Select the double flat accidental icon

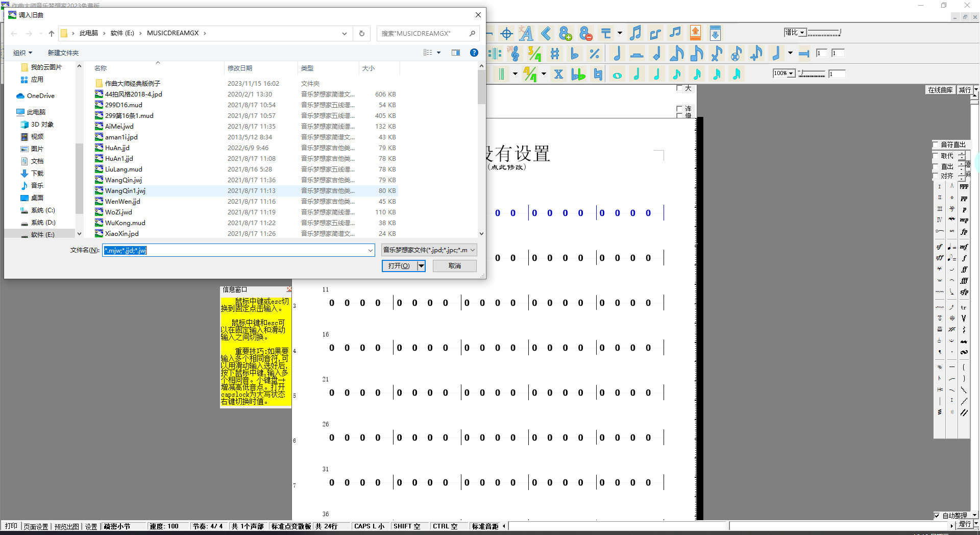click(x=578, y=75)
